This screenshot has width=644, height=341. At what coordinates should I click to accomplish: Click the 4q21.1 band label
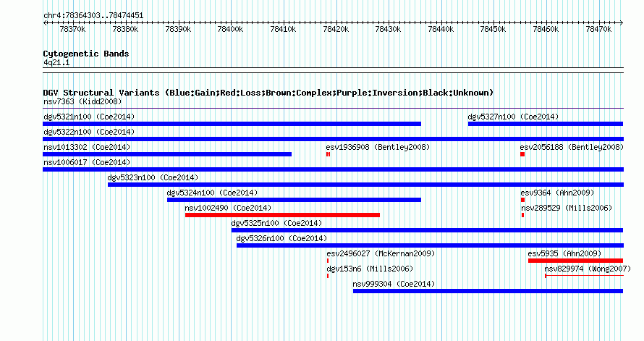(x=56, y=62)
